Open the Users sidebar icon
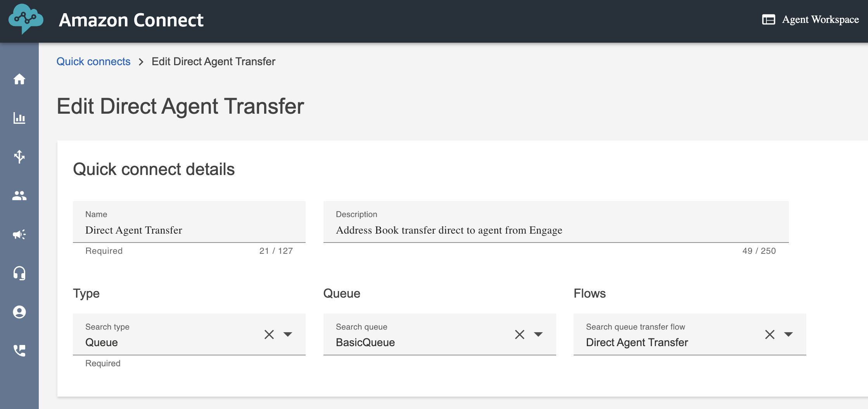The width and height of the screenshot is (868, 409). [19, 196]
